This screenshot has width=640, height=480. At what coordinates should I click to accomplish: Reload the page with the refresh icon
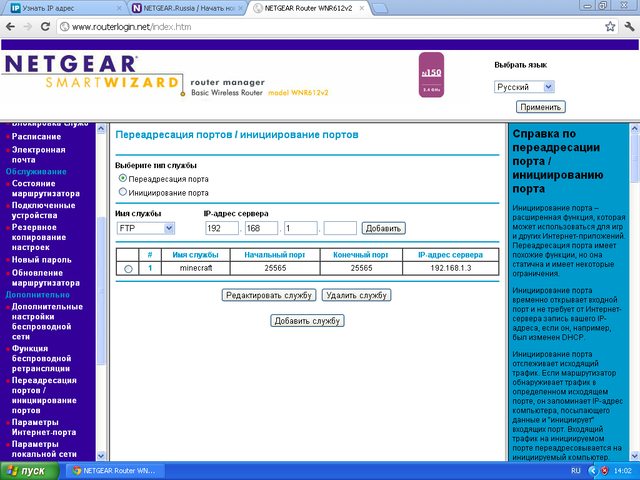pos(45,27)
